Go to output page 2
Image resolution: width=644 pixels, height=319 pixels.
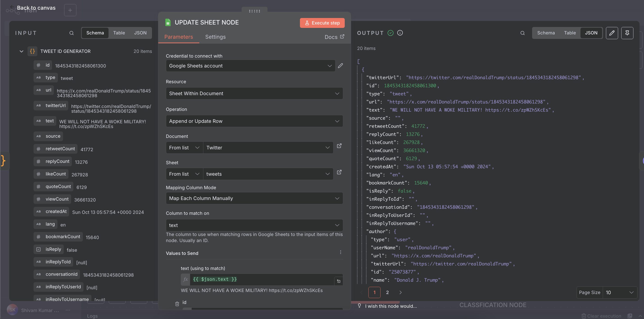coord(387,292)
